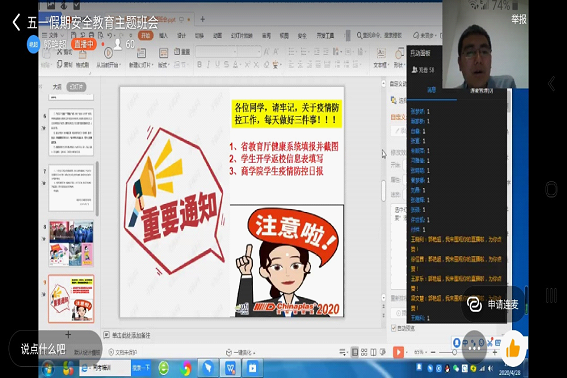This screenshot has width=567, height=378.
Task: Open the Windows Start button
Action: [x=48, y=369]
